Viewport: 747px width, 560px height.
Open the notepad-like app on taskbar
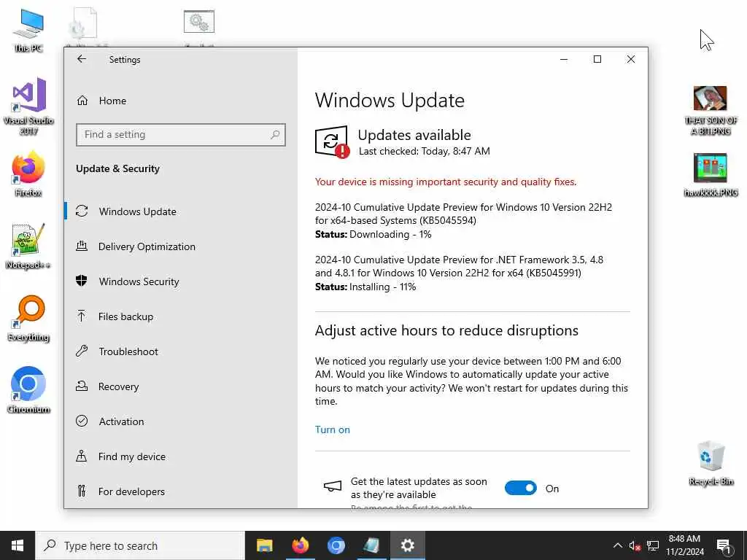pos(371,545)
